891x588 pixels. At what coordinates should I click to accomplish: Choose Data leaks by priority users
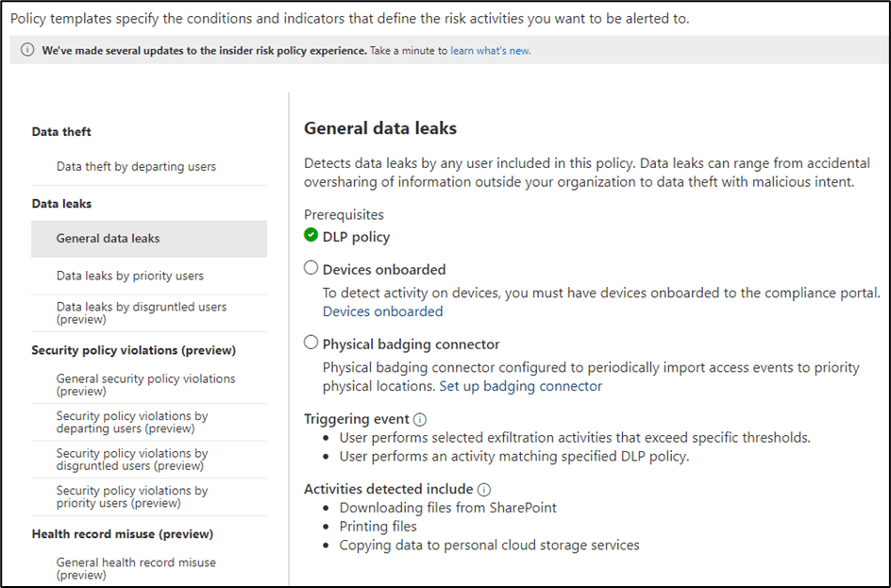coord(129,277)
